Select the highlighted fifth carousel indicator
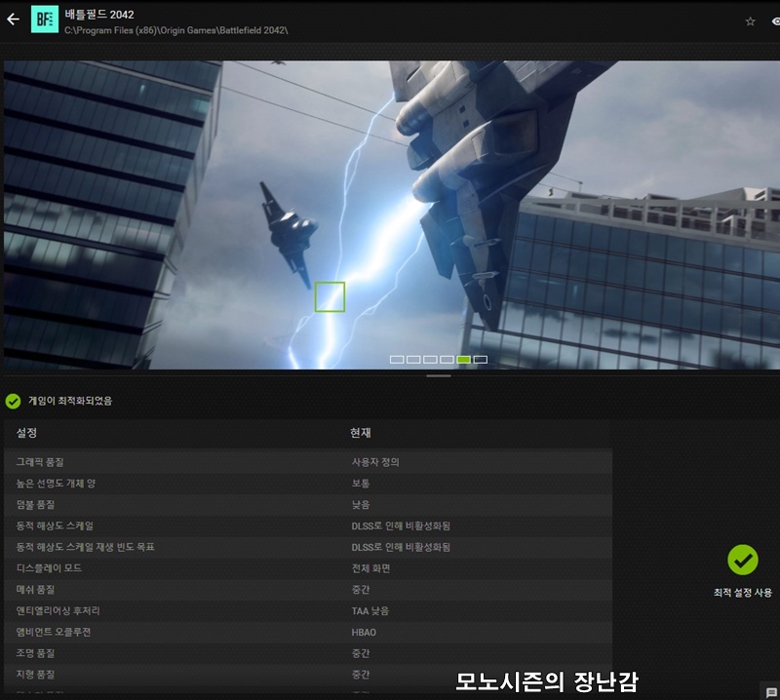Viewport: 780px width, 700px height. tap(464, 359)
